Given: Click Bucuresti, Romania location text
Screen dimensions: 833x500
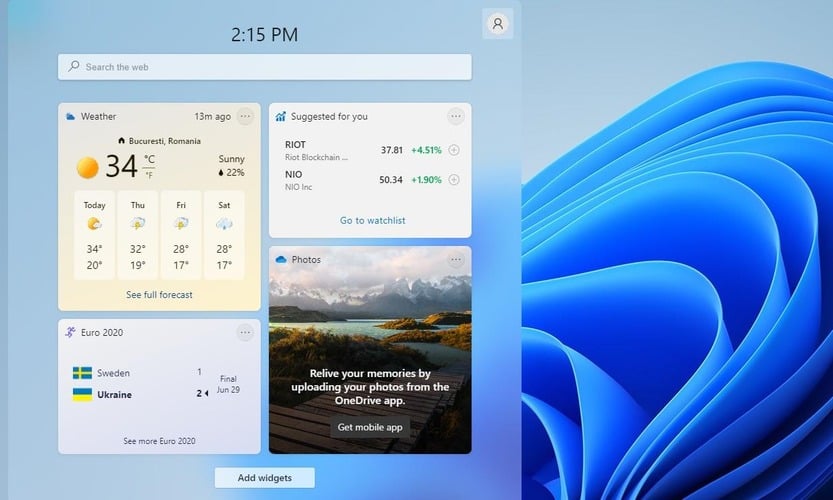Looking at the screenshot, I should (x=165, y=141).
